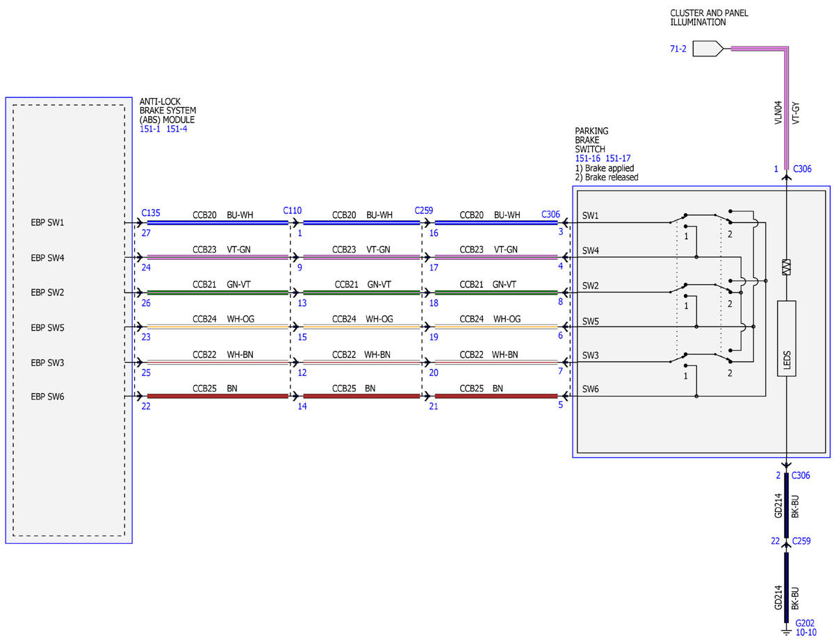The image size is (834, 644).
Task: Click the ANTI-LOCK BRAKE SYSTEM (ABS) MODULE title
Action: tap(167, 110)
